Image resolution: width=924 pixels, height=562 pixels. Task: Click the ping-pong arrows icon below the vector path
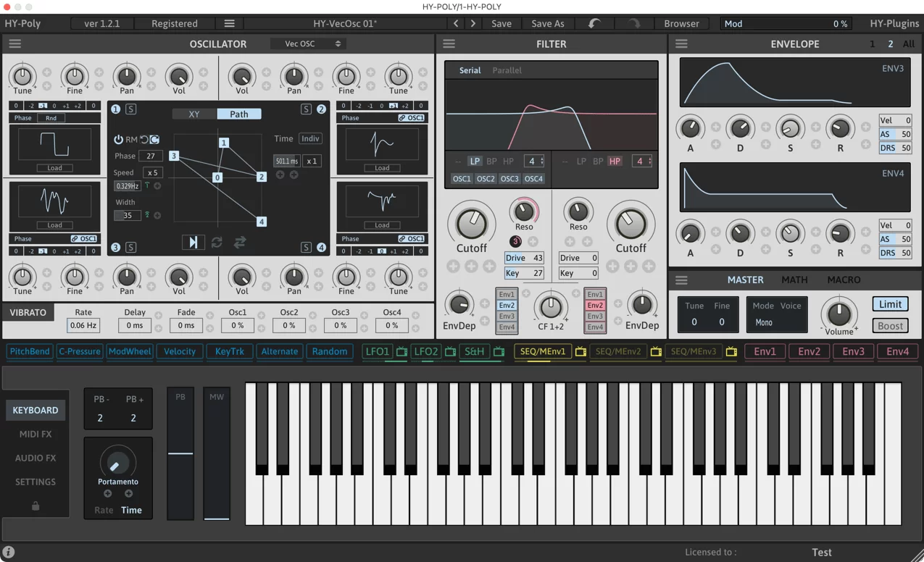(240, 242)
